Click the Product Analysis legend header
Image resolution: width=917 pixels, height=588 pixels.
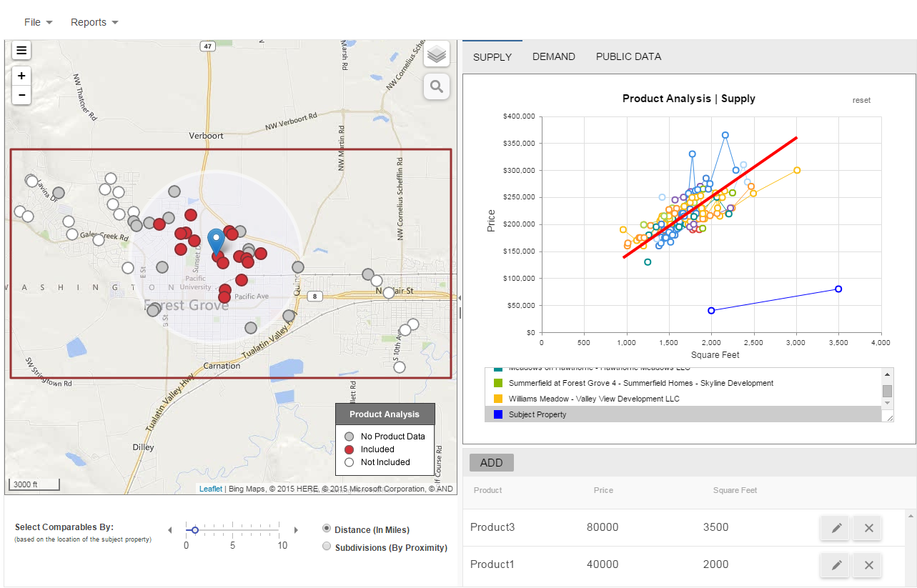(x=385, y=414)
